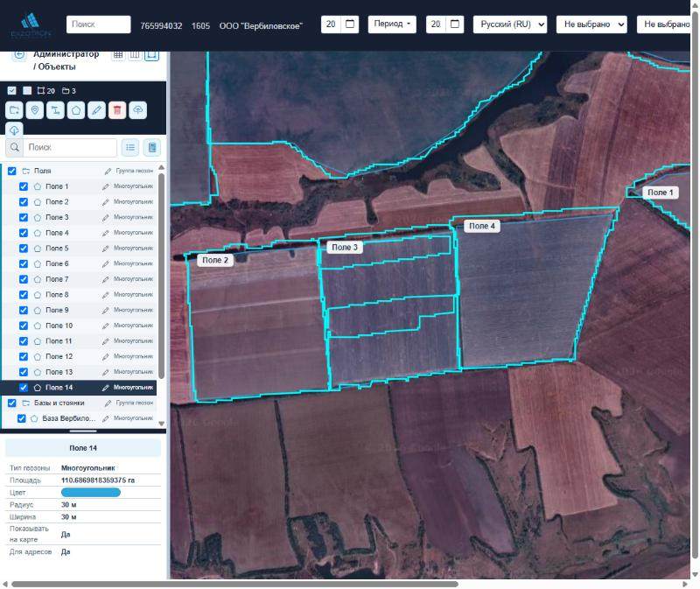Select the polygon geozone drawing tool

(76, 110)
